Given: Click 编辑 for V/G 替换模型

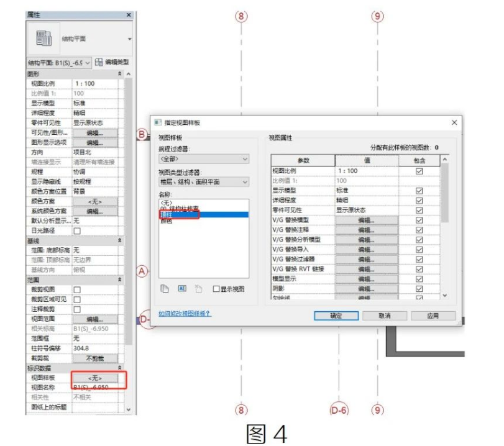Looking at the screenshot, I should pyautogui.click(x=367, y=220).
